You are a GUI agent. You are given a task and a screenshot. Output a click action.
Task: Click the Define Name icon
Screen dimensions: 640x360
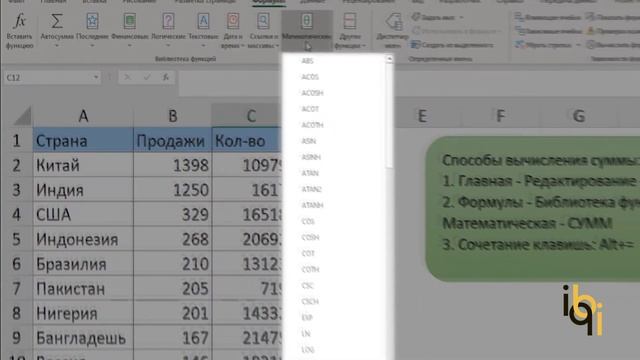(x=416, y=17)
